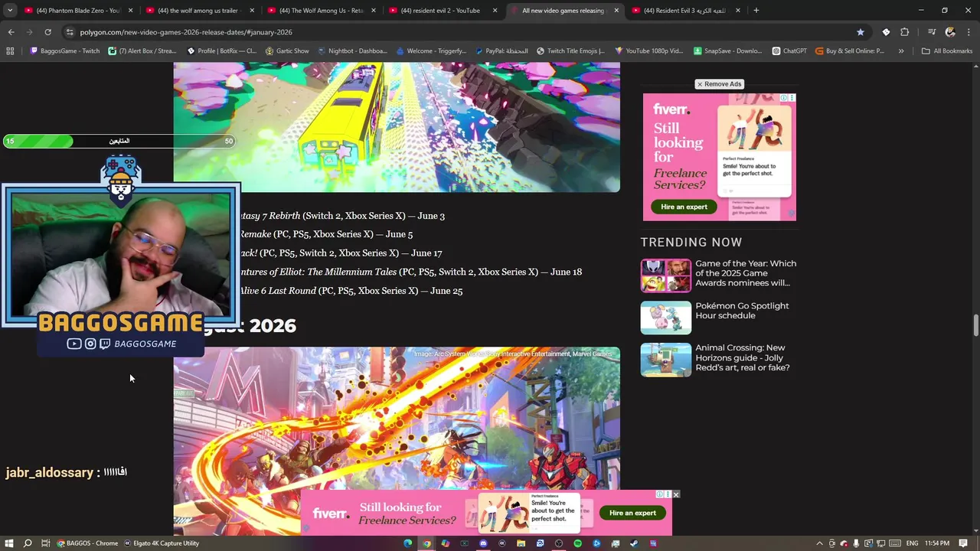This screenshot has width=980, height=551.
Task: Click the AdChoices icon on bottom banner
Action: pos(659,494)
